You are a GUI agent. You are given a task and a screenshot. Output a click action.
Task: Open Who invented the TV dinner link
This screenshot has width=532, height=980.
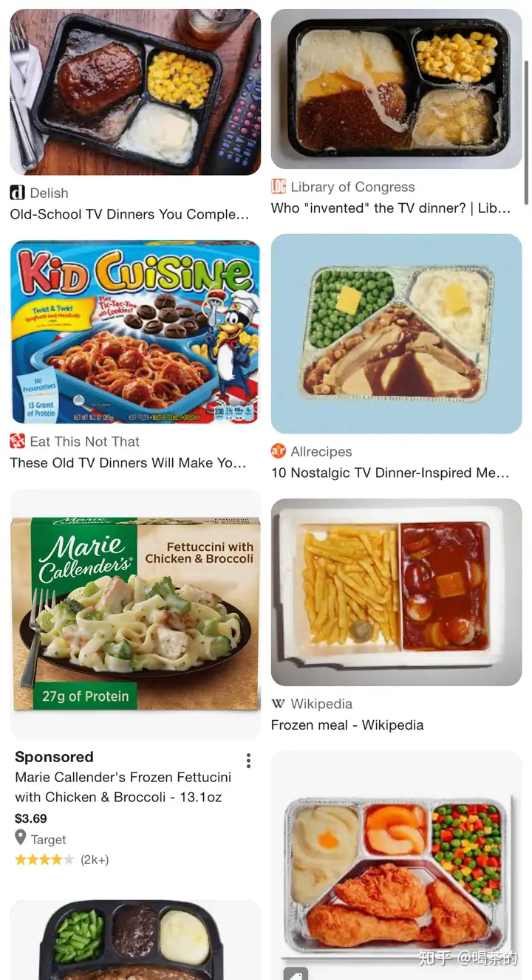[391, 208]
